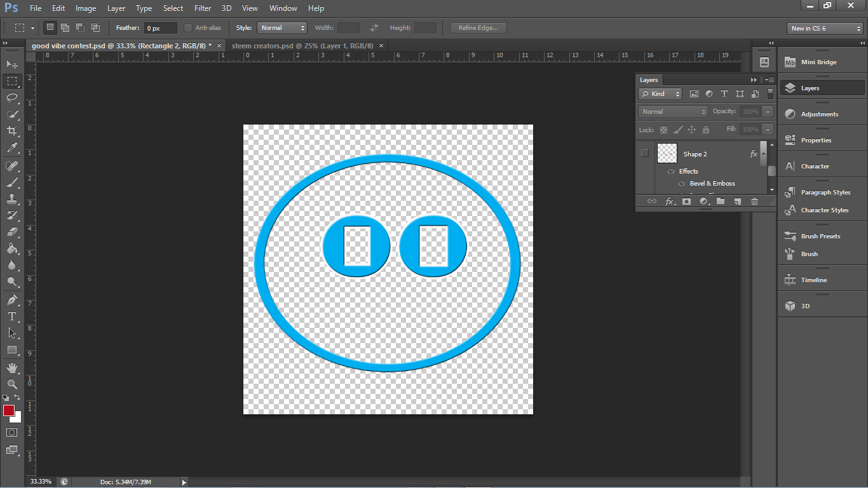Select the Horizontal Type tool

pyautogui.click(x=12, y=316)
